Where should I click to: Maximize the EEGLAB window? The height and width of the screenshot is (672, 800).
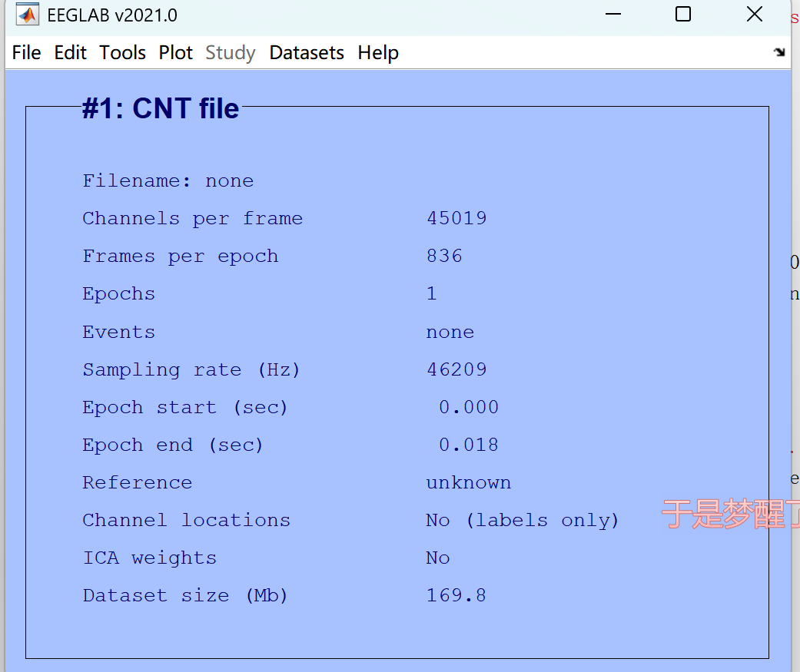[x=682, y=14]
